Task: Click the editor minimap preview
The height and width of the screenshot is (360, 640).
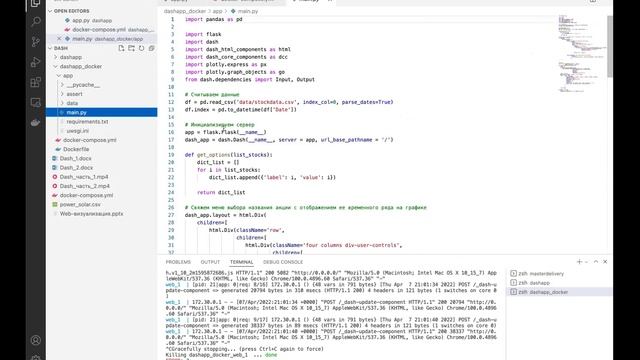Action: pos(581,53)
